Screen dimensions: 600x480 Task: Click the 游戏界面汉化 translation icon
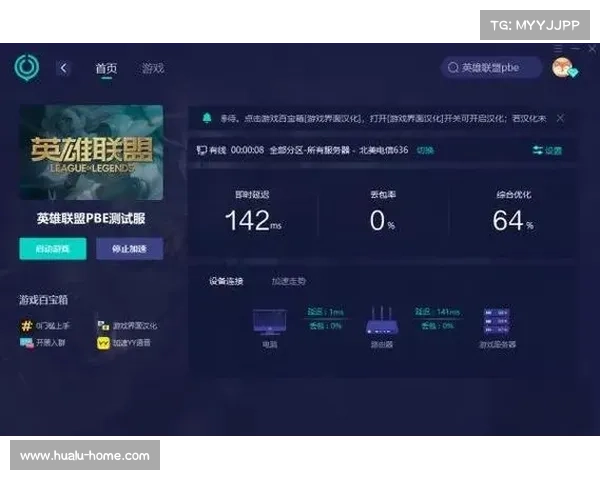point(103,326)
